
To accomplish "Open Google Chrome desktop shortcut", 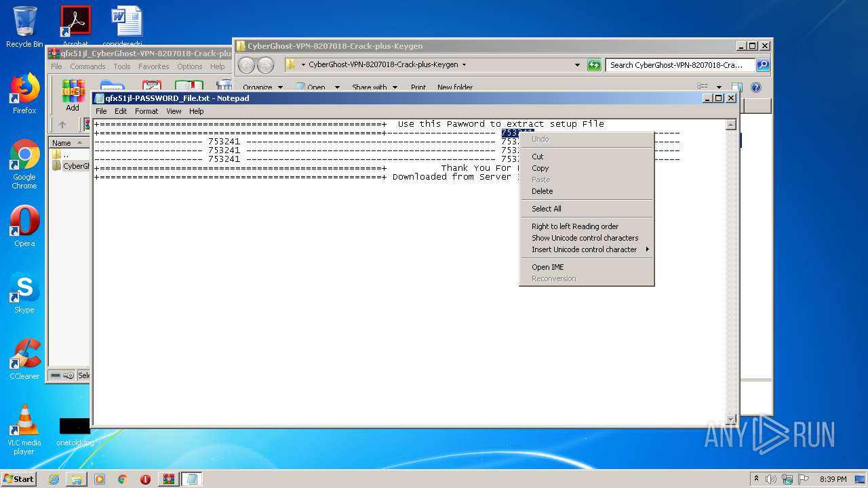I will pyautogui.click(x=24, y=165).
